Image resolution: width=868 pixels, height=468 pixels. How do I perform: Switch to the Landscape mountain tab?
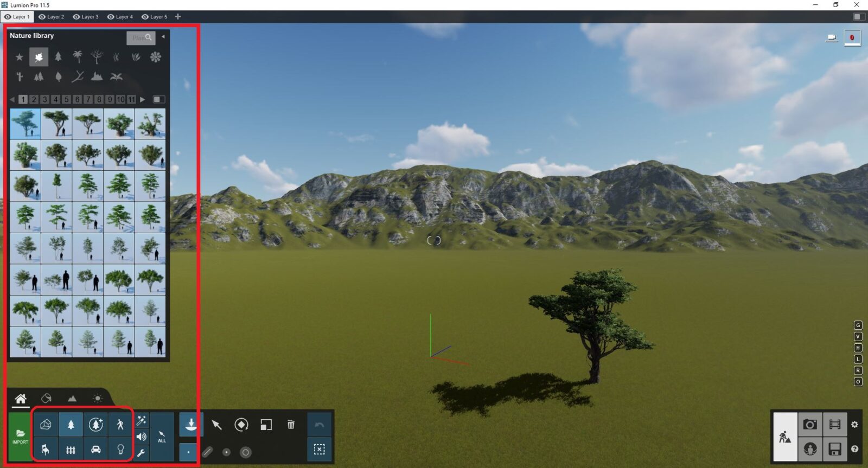tap(72, 399)
